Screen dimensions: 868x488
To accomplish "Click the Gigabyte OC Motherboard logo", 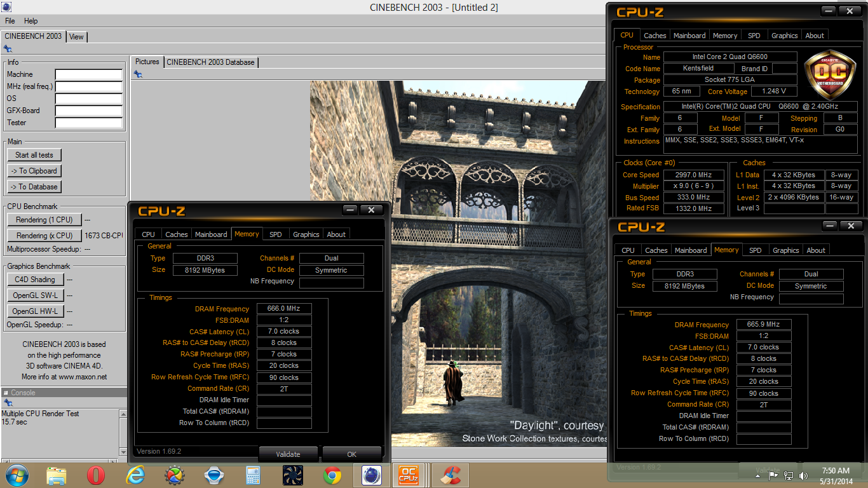I will (x=830, y=75).
